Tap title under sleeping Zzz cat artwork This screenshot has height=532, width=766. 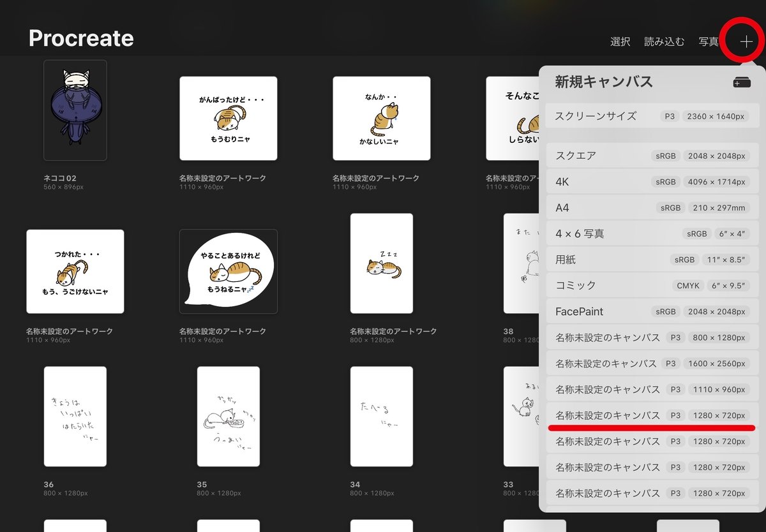point(393,331)
